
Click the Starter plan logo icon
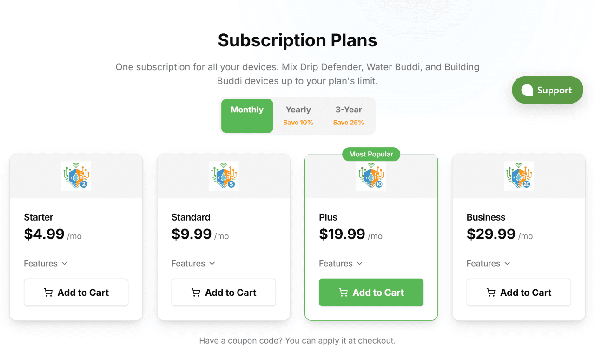(x=76, y=176)
